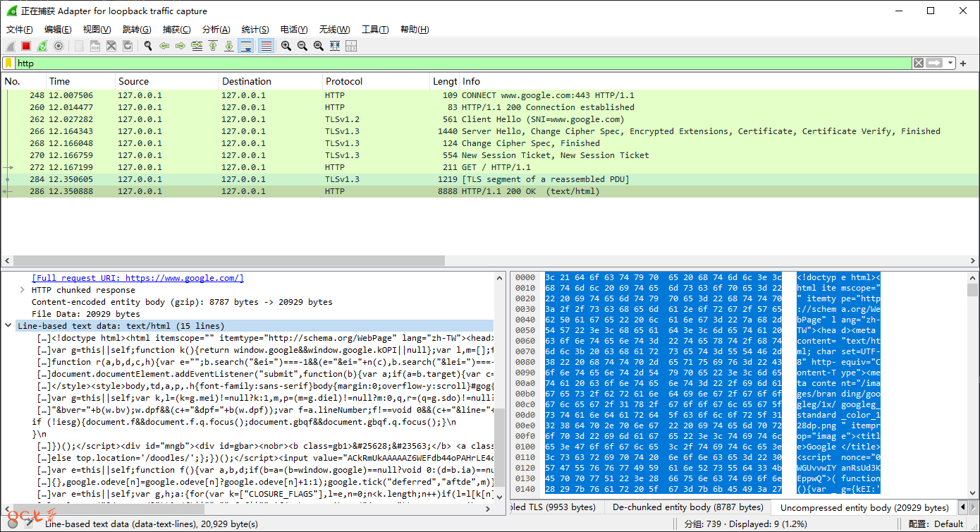
Task: Collapse the Line-based text data node
Action: point(8,326)
